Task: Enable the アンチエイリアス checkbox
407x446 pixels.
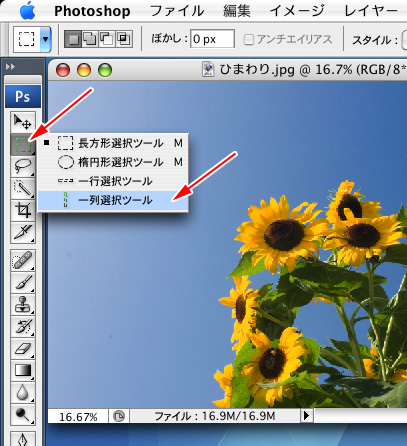Action: pyautogui.click(x=248, y=40)
